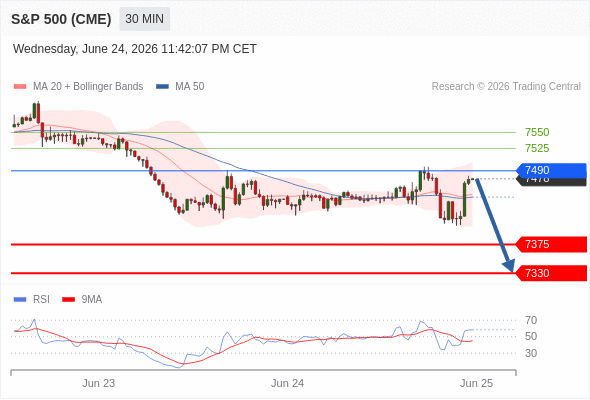590x400 pixels.
Task: Click the Jun 23 date axis label
Action: click(99, 383)
